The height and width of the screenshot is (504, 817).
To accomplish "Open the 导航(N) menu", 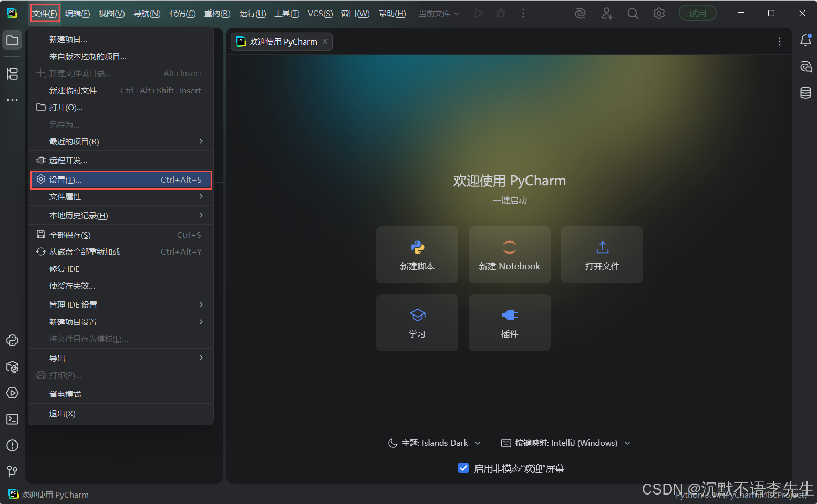I will coord(147,13).
